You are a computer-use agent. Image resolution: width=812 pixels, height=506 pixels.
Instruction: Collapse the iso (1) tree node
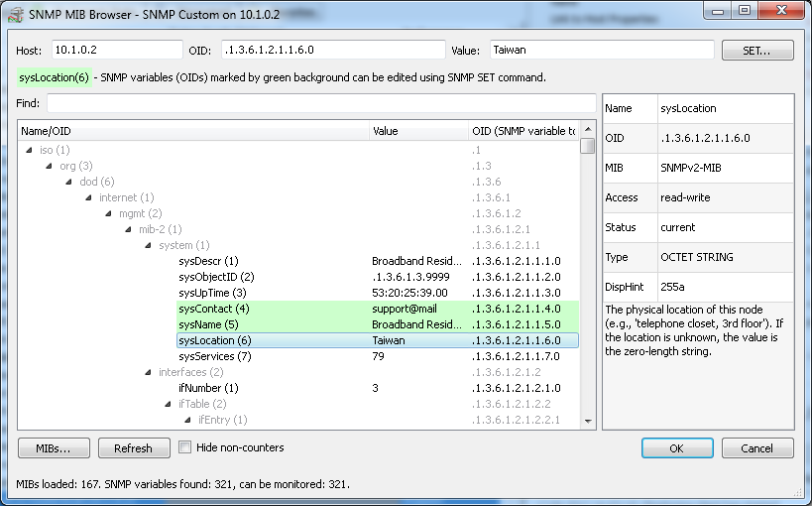click(31, 150)
